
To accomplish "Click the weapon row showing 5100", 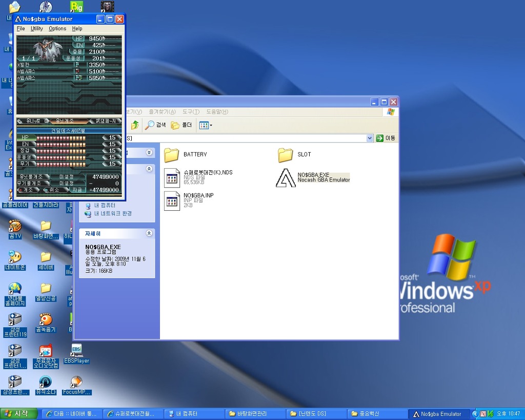I will point(69,71).
